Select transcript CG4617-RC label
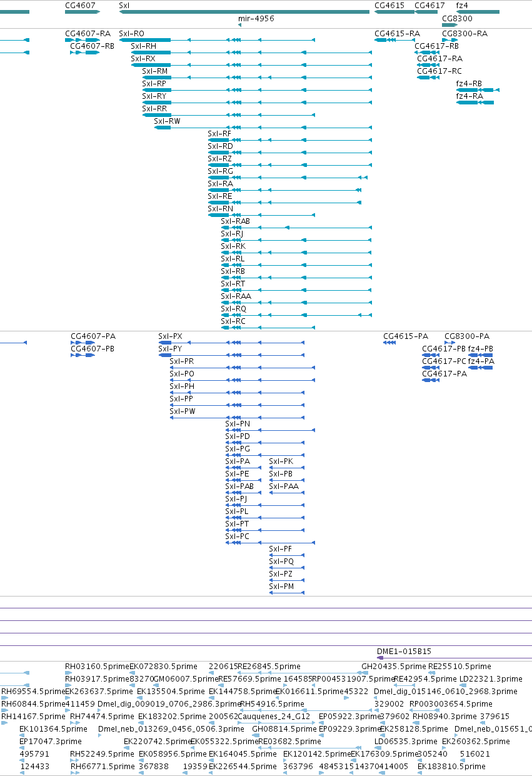Image resolution: width=532 pixels, height=776 pixels. (x=439, y=71)
